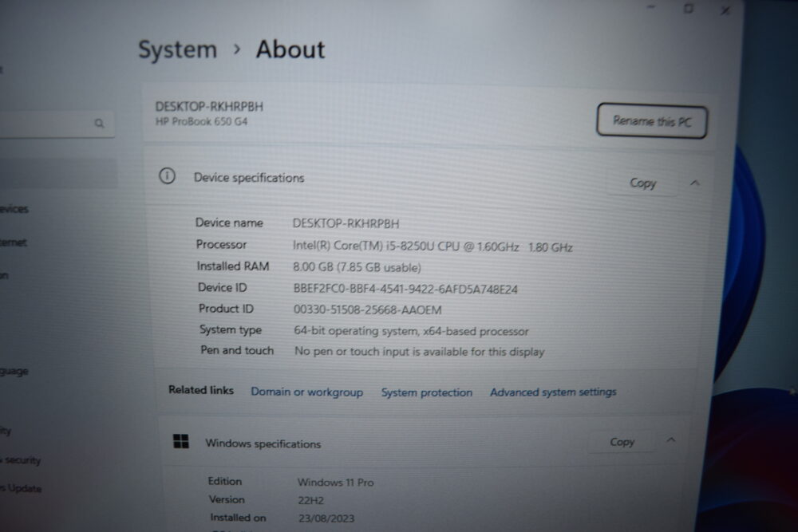Click the System type label
Image resolution: width=798 pixels, height=532 pixels.
(231, 330)
